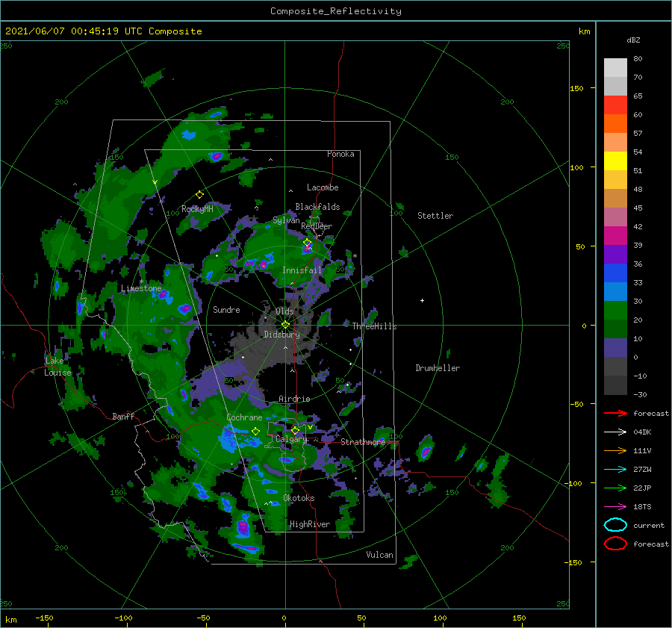Pick the yellow 51-54 dBZ swatch

tap(615, 161)
